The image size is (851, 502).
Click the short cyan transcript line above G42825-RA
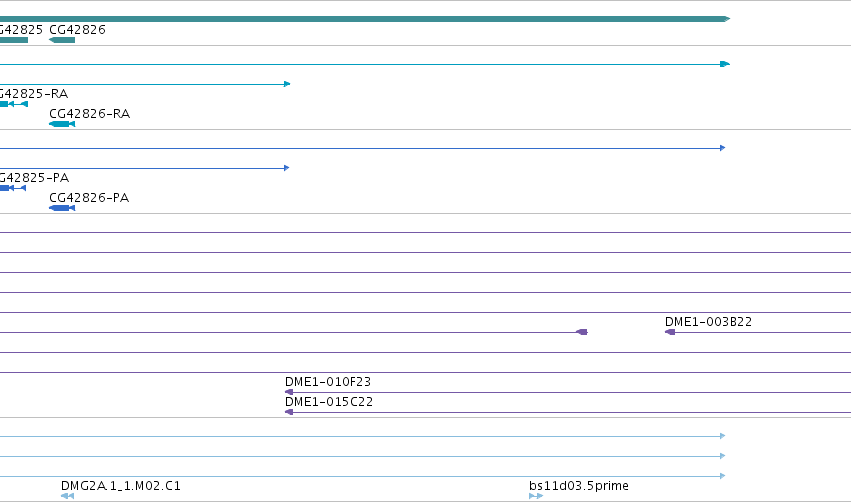(x=145, y=84)
